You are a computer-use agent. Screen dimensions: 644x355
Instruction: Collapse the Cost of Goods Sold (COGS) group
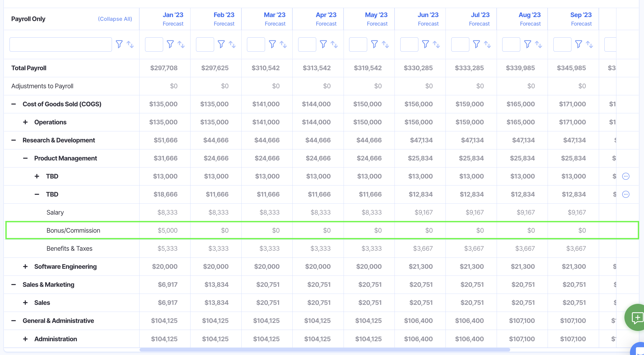(x=14, y=104)
